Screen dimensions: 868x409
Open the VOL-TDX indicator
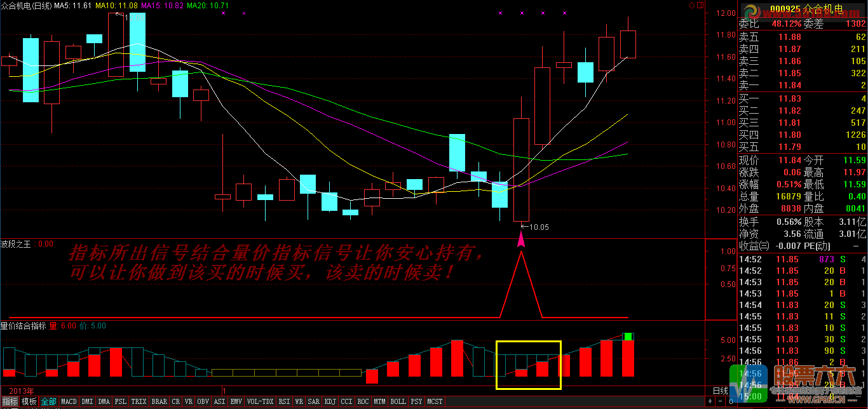pos(260,402)
